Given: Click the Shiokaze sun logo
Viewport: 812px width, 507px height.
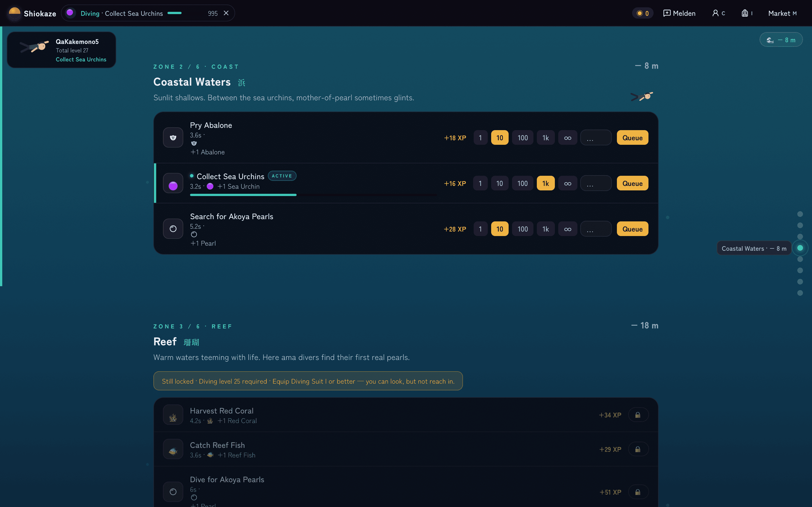Looking at the screenshot, I should pos(14,14).
